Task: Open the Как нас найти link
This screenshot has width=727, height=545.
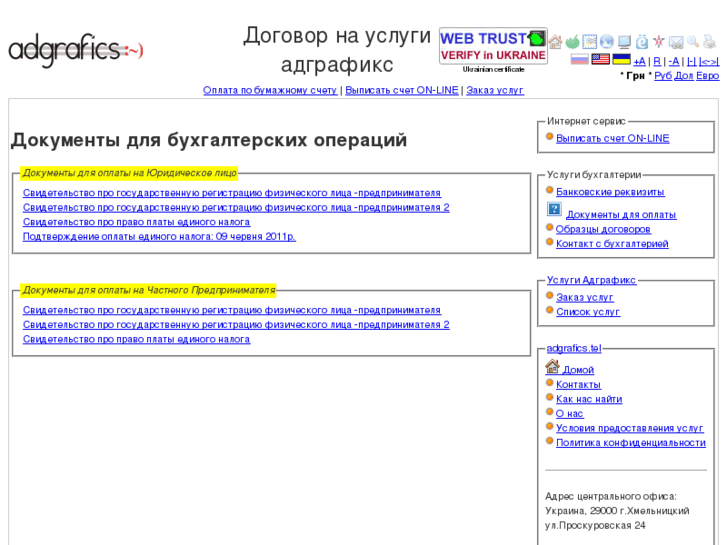Action: click(589, 399)
